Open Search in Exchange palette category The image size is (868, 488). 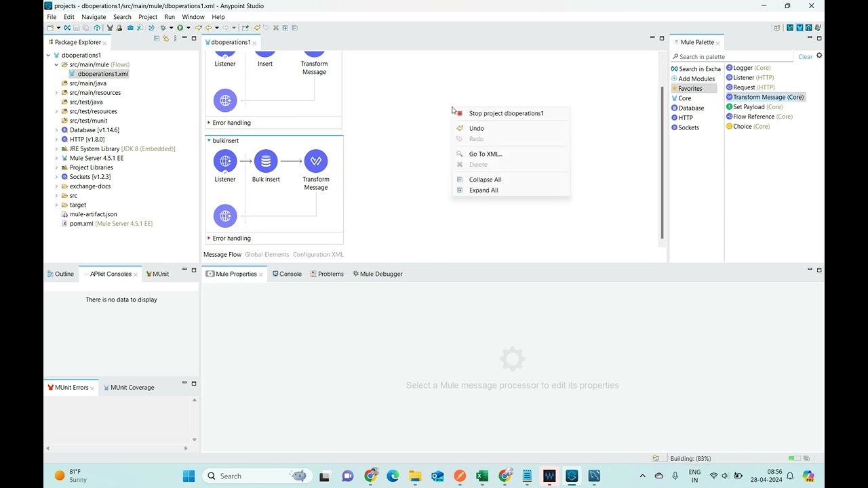pos(696,69)
